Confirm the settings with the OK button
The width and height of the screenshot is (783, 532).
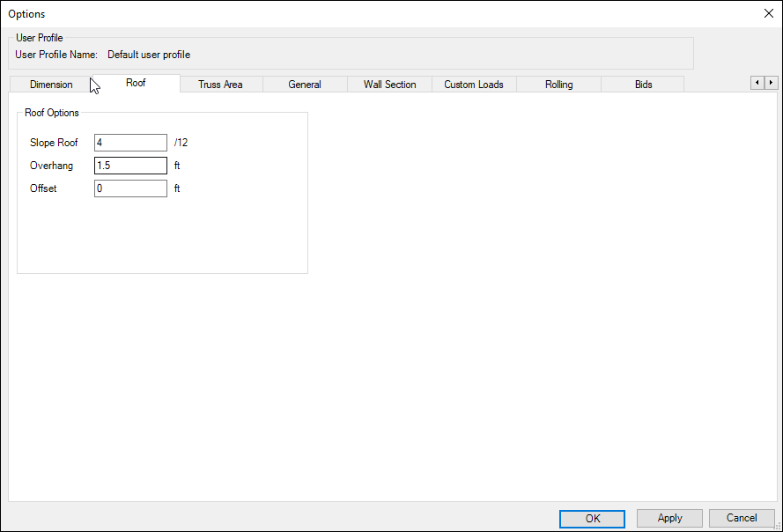(592, 519)
